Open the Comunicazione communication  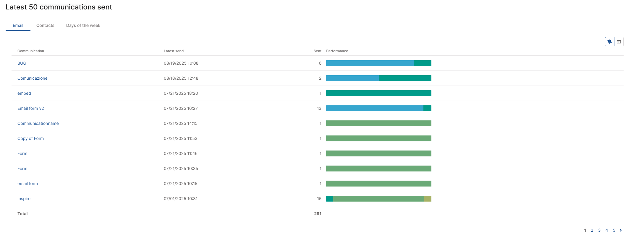point(33,78)
